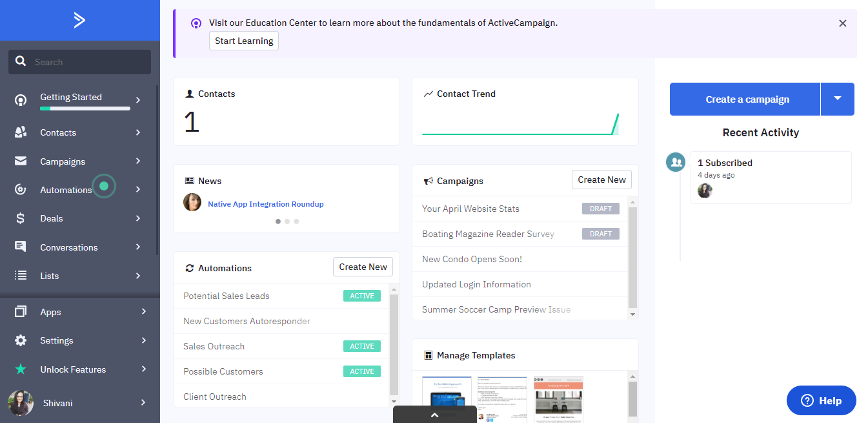Open the Automations menu item
Viewport: 868px width, 423px height.
coord(66,190)
